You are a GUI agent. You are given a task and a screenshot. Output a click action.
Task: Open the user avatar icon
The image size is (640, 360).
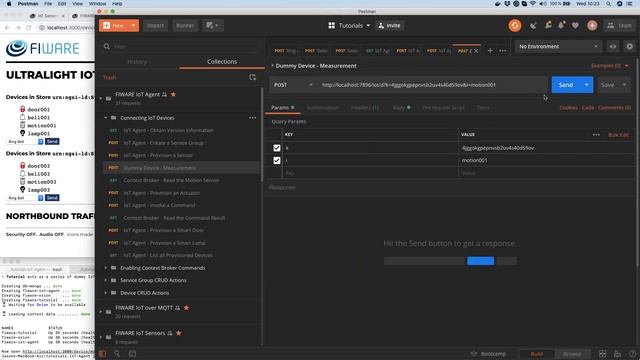[592, 25]
